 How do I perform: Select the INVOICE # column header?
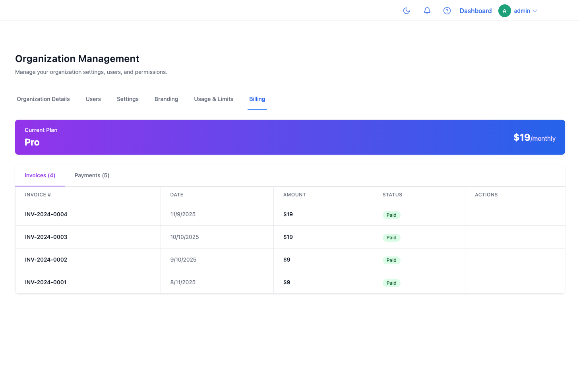click(x=38, y=194)
